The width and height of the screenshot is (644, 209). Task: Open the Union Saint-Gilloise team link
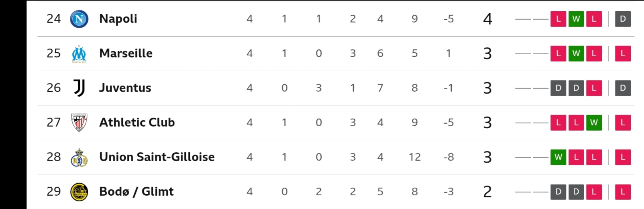(157, 157)
